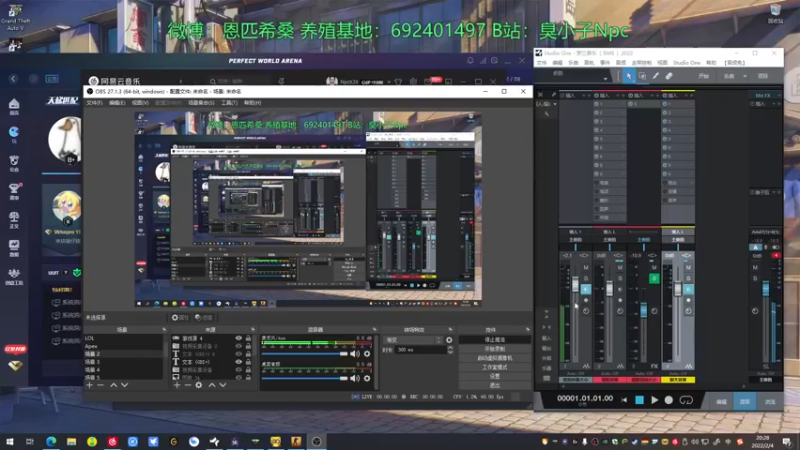Screen dimensions: 800x450
Task: Adjust OBS transition duration stepper
Action: coord(450,350)
